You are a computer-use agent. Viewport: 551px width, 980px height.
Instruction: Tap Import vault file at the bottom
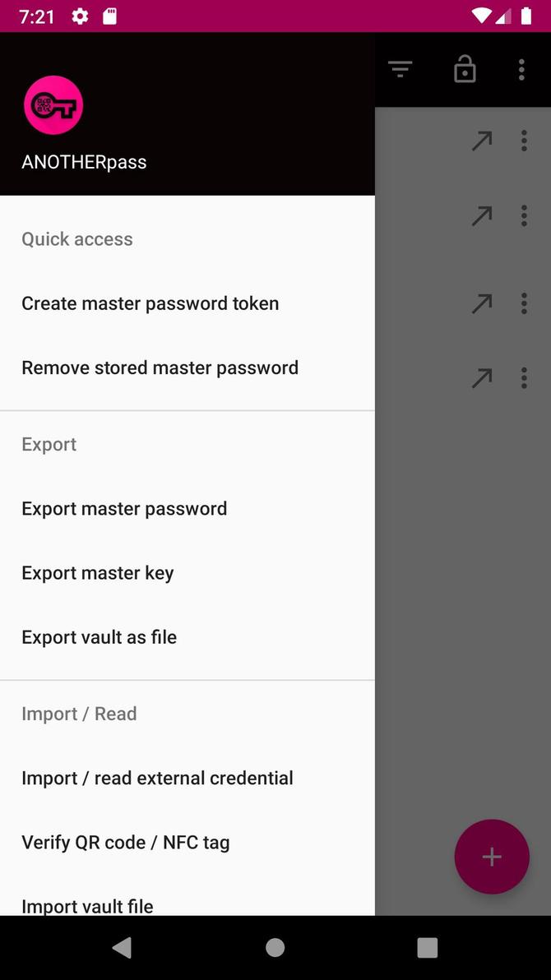point(87,906)
